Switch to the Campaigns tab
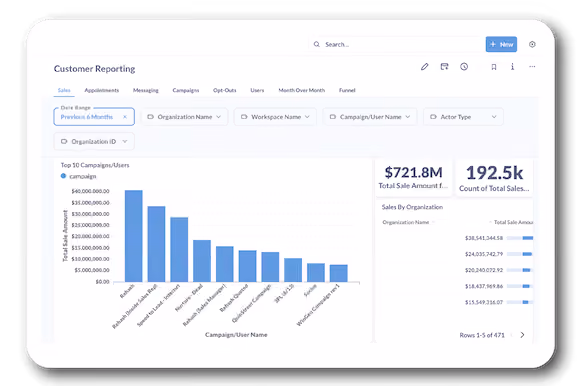582x386 pixels. [x=186, y=90]
